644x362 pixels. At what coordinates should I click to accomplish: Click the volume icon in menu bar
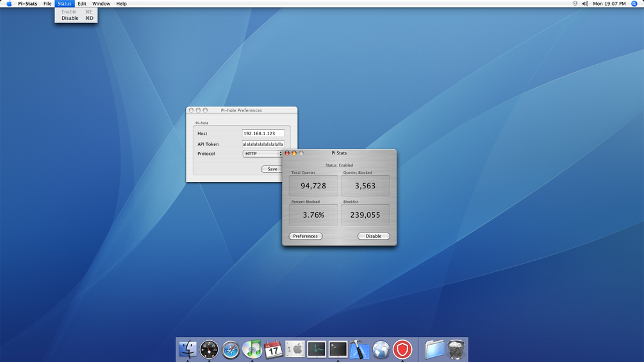[585, 4]
